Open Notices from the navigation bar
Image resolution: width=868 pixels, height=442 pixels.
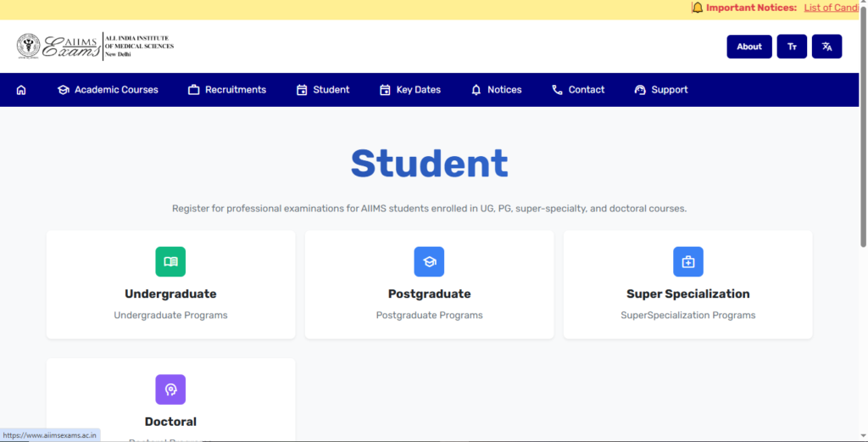tap(496, 90)
